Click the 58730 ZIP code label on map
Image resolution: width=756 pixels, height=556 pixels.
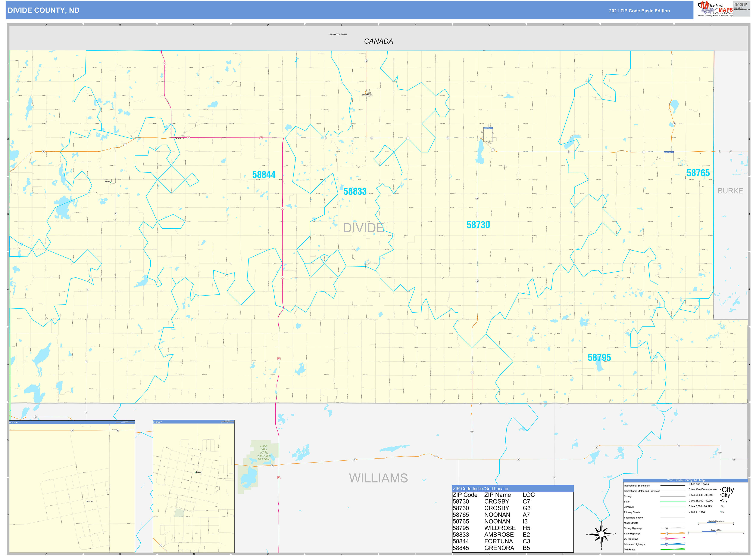478,225
